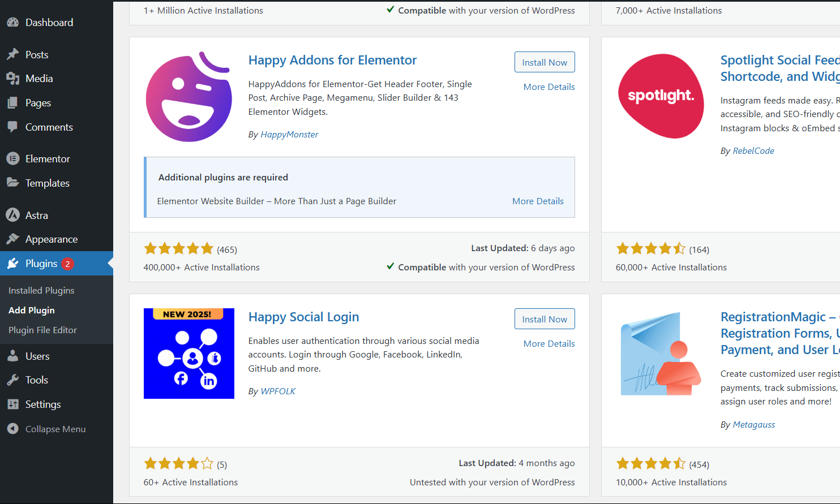840x504 pixels.
Task: Install Happy Addons for Elementor now
Action: coord(545,62)
